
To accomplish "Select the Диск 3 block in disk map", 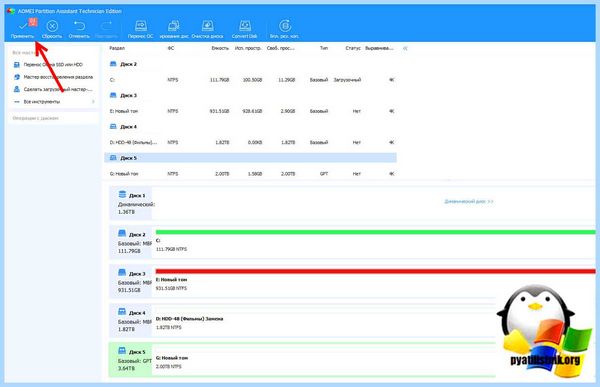I will [131, 282].
